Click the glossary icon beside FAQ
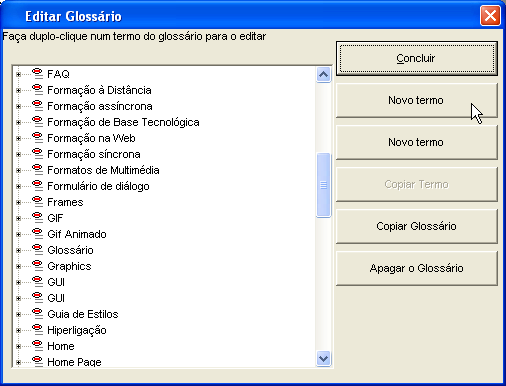The height and width of the screenshot is (386, 506). [38, 74]
